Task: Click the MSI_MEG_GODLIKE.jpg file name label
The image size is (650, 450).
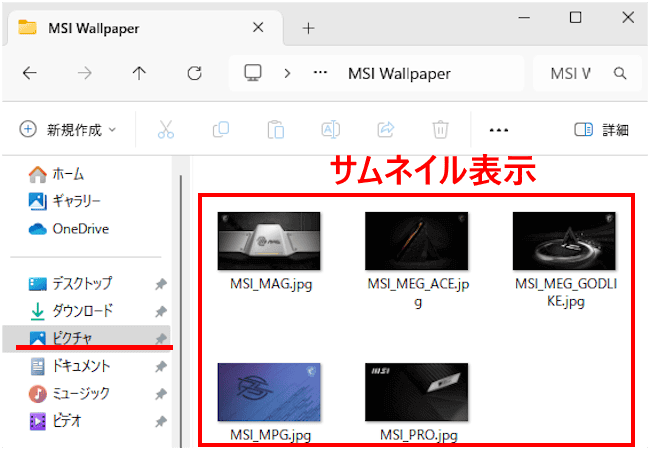Action: pyautogui.click(x=566, y=293)
